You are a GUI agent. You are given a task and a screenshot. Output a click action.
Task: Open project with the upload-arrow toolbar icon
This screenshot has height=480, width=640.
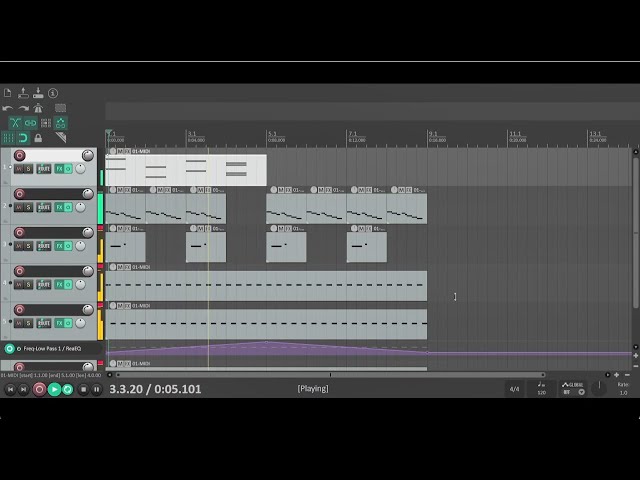click(x=23, y=93)
